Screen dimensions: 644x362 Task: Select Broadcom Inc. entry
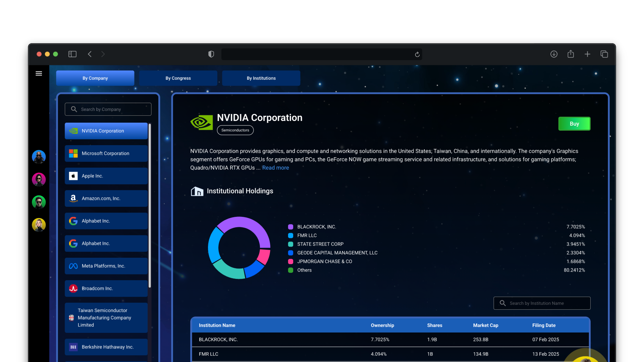pyautogui.click(x=106, y=288)
